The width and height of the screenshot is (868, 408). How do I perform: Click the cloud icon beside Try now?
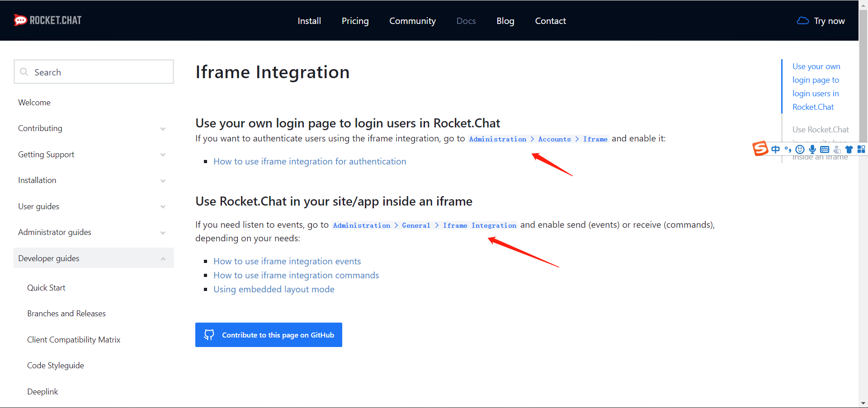803,21
